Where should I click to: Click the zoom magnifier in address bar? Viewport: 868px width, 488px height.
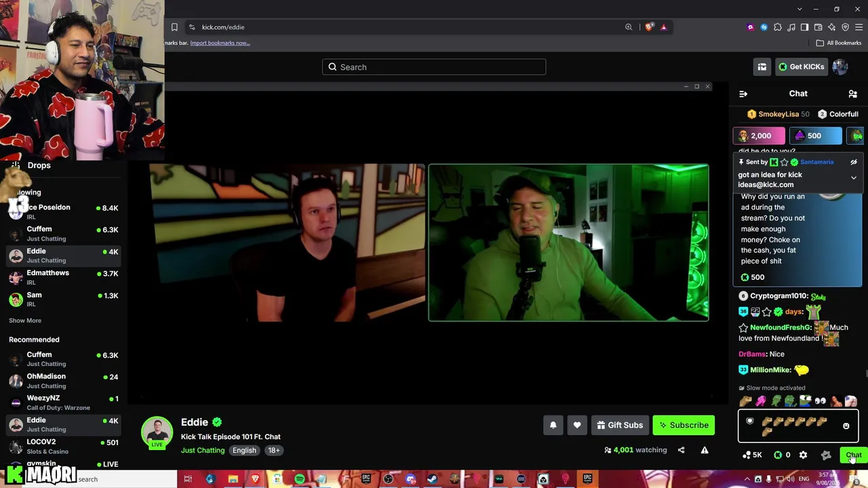(x=629, y=27)
